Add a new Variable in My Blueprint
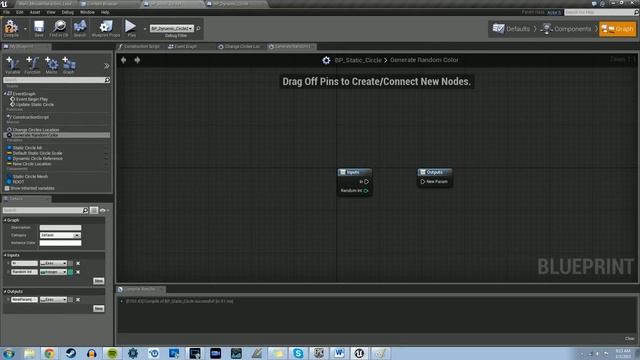This screenshot has width=640, height=360. (13, 65)
